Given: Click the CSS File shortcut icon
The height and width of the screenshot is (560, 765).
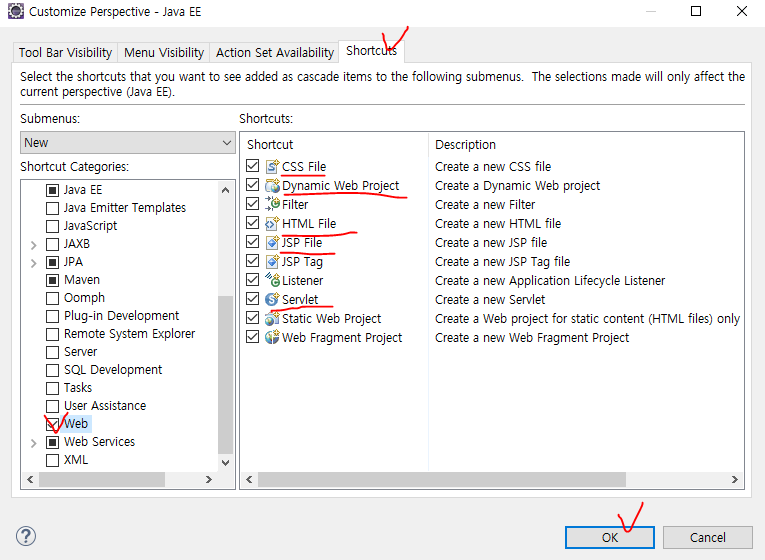Looking at the screenshot, I should 272,166.
